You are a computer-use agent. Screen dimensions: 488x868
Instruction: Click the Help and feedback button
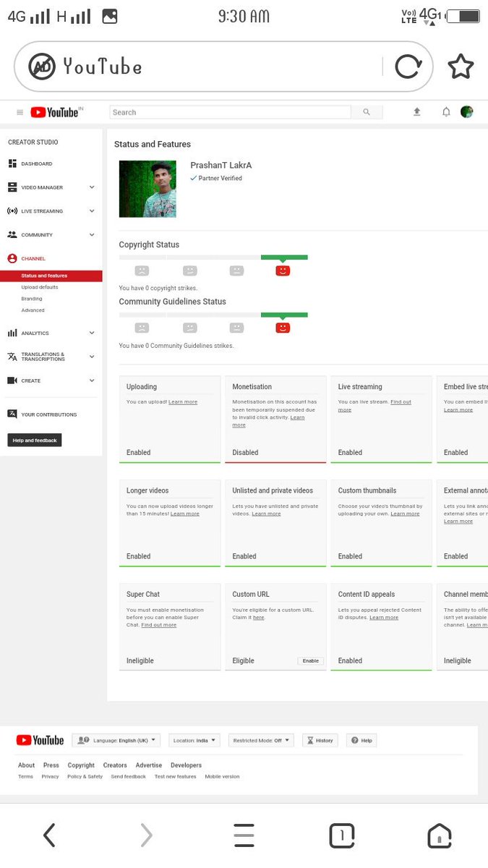(35, 441)
